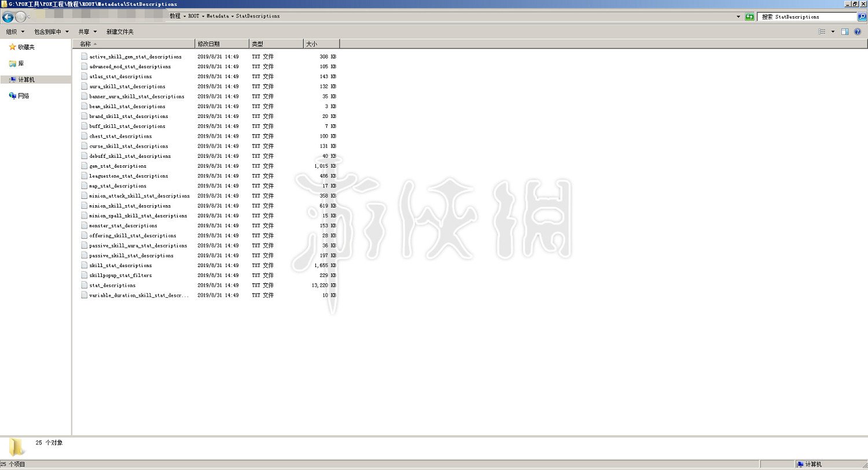
Task: Open the 共享 share dropdown
Action: pyautogui.click(x=87, y=32)
